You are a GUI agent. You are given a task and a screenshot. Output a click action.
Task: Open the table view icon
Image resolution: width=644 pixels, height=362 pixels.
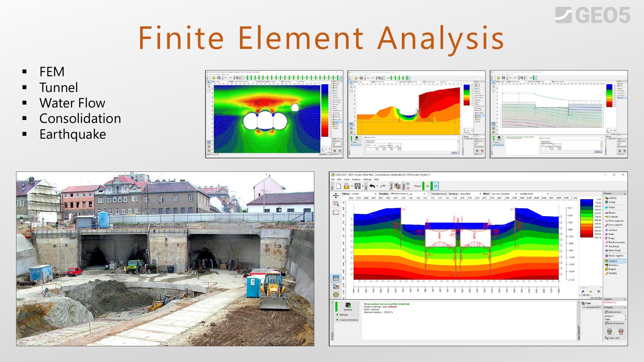pos(336,278)
